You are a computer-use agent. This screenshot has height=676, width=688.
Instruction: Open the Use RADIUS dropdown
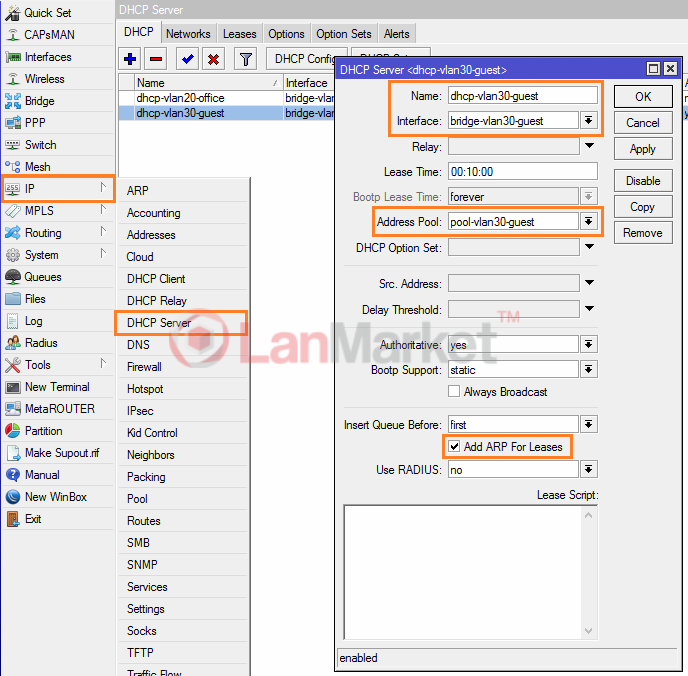[x=589, y=470]
